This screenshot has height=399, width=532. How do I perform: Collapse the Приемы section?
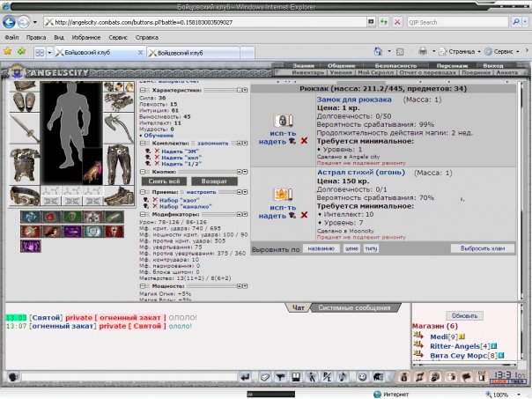pos(143,192)
